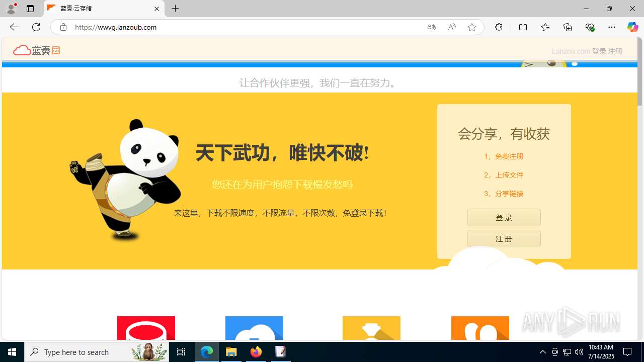Viewport: 644px width, 362px height.
Task: Open the Collections icon
Action: pos(568,27)
